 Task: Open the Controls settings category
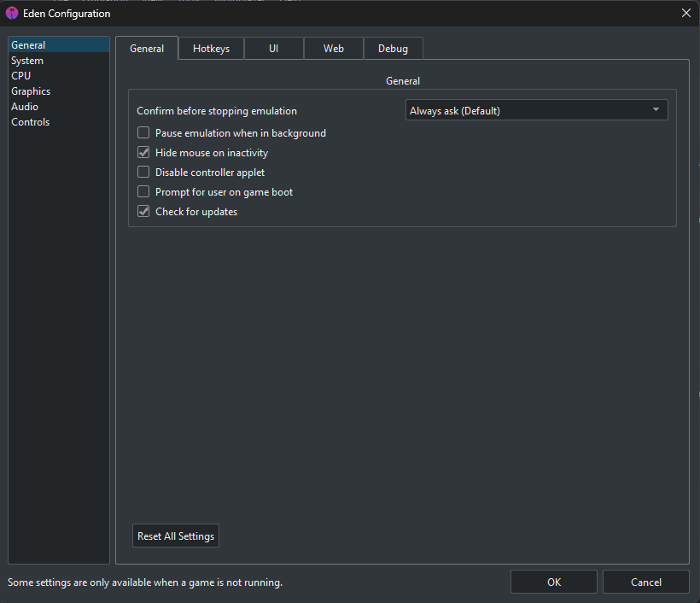59,122
